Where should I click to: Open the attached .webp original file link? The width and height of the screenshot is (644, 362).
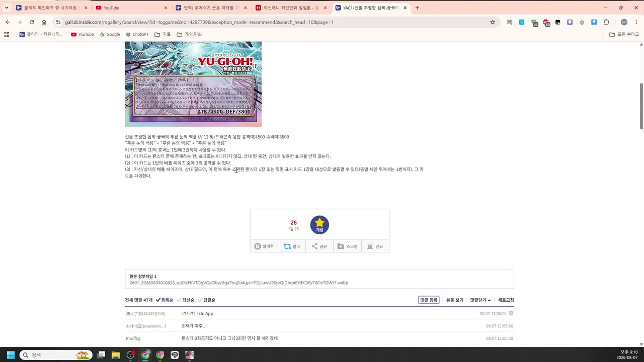pos(238,283)
